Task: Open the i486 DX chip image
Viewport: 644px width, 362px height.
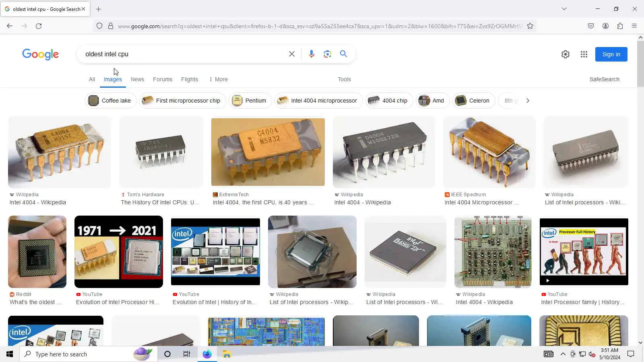Action: 405,252
